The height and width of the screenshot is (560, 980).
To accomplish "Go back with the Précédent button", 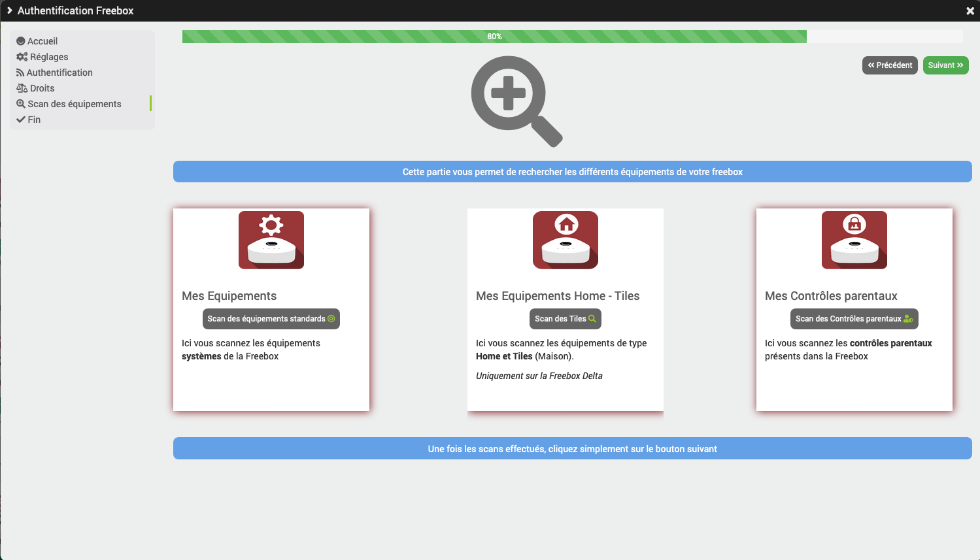I will pos(890,65).
